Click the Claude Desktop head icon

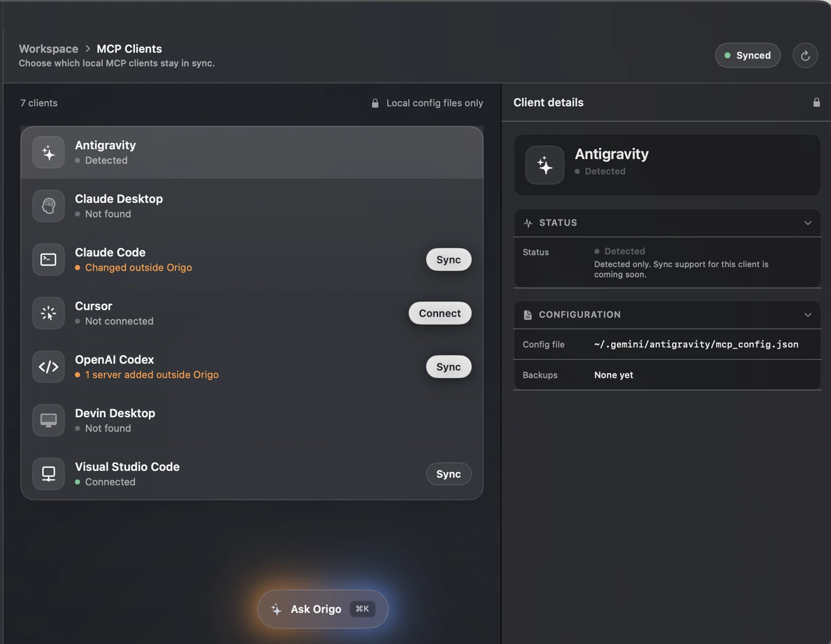pos(48,206)
